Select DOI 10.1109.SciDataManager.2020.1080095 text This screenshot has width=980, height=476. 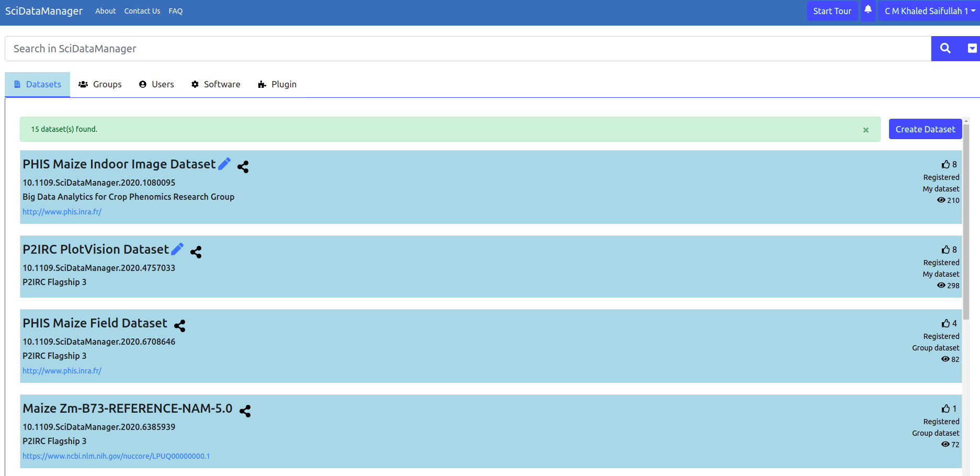(99, 183)
